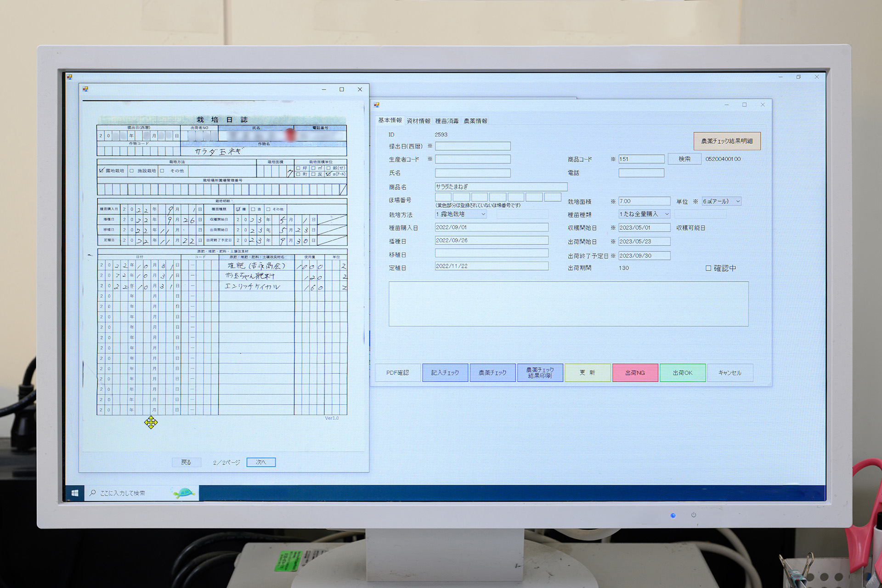Click the キャンセル button
The height and width of the screenshot is (588, 882).
point(730,373)
